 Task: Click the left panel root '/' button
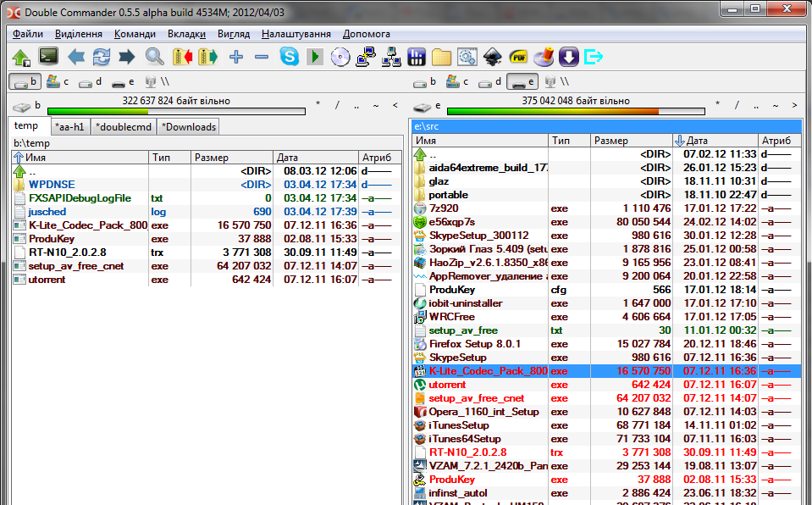pyautogui.click(x=336, y=105)
